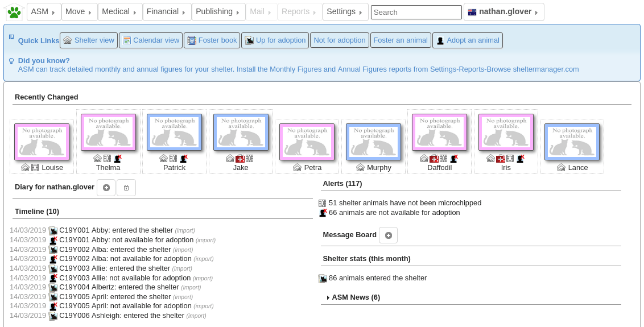Viewport: 644px width, 327px height.
Task: Open the Medical menu
Action: pyautogui.click(x=119, y=12)
